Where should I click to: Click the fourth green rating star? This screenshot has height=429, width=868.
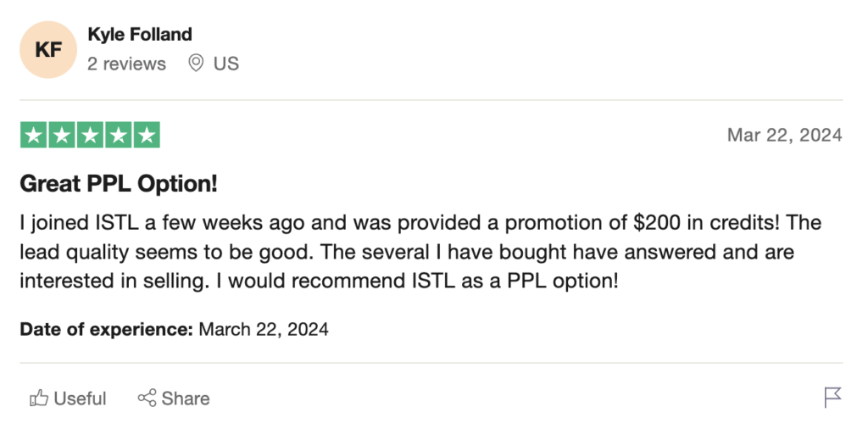point(118,135)
